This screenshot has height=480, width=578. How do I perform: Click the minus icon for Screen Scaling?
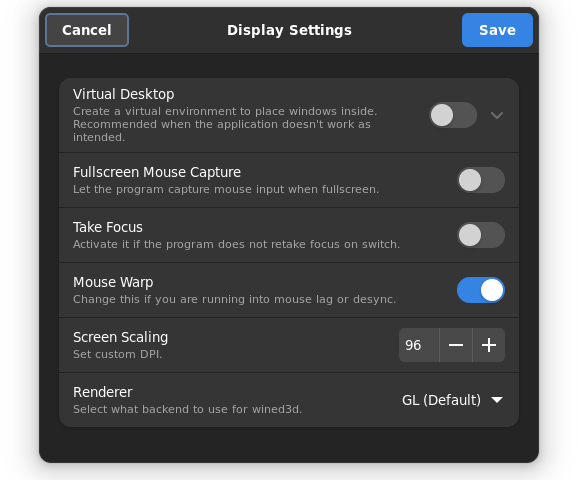pos(456,345)
